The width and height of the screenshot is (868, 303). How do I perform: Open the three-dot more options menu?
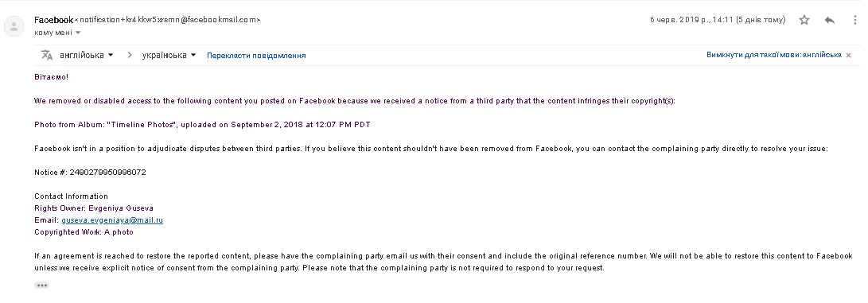pyautogui.click(x=854, y=20)
